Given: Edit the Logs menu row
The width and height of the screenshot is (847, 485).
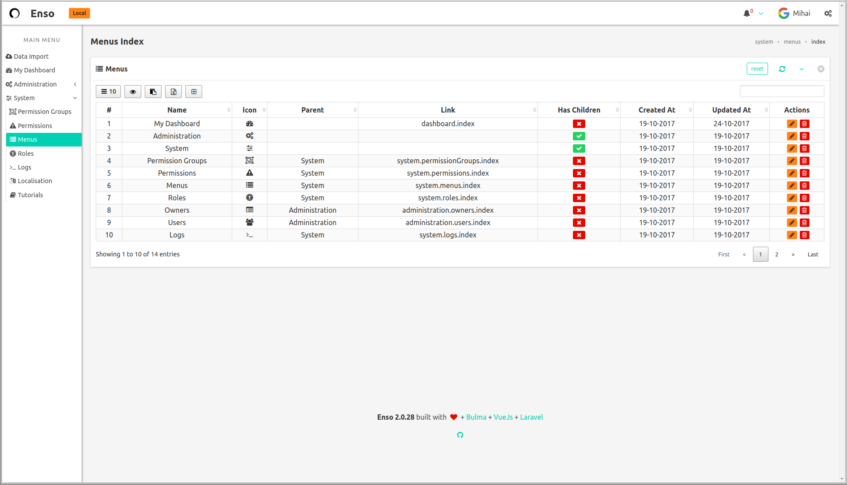Looking at the screenshot, I should tap(791, 235).
